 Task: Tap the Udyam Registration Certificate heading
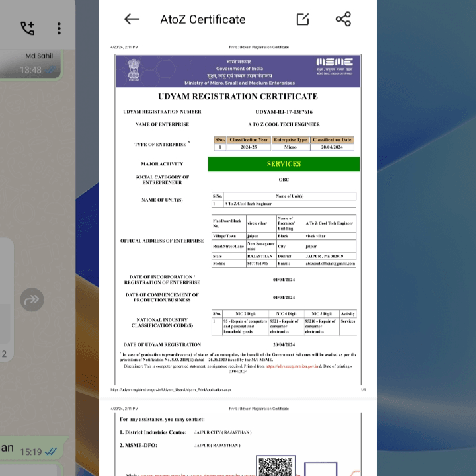click(238, 97)
